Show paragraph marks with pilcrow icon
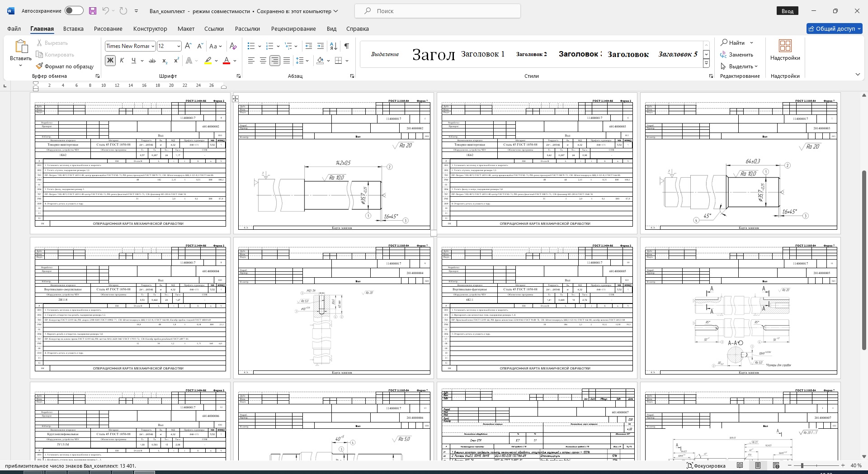 [x=346, y=46]
